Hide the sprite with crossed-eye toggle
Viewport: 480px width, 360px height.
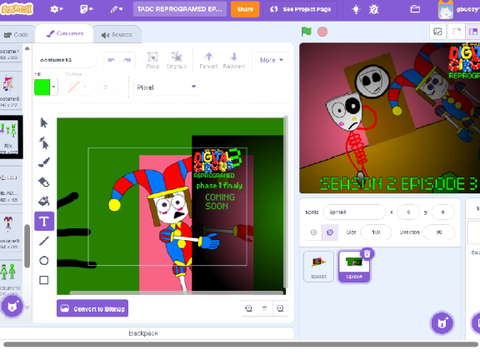(x=330, y=232)
